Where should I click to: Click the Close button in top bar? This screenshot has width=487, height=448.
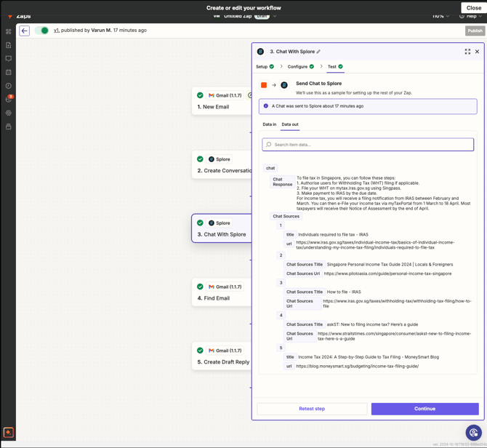coord(474,8)
